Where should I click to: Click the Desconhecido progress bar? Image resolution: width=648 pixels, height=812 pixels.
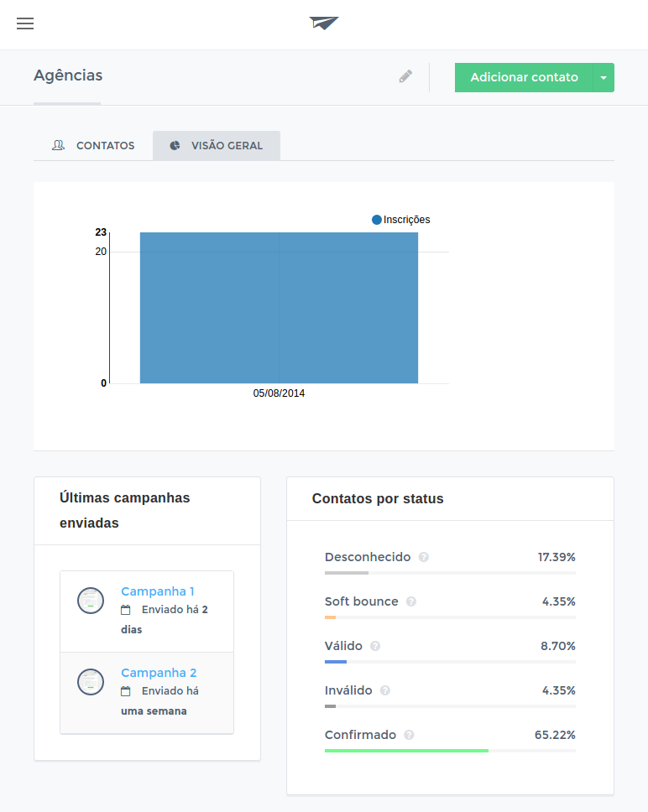(x=450, y=573)
